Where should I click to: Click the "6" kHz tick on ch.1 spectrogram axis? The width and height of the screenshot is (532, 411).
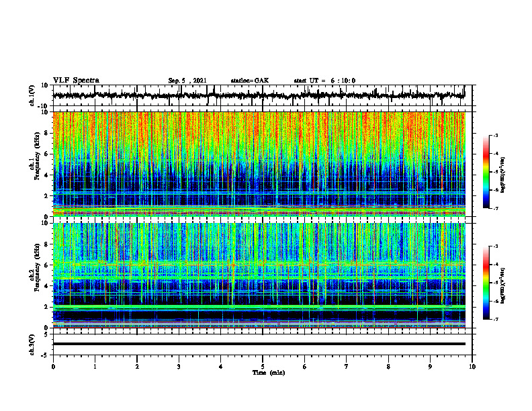click(47, 154)
